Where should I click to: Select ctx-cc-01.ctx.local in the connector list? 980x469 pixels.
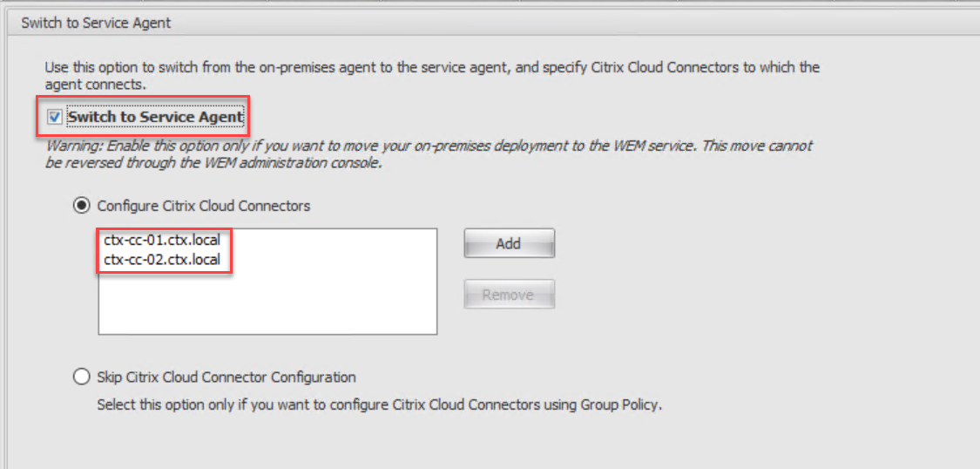tap(162, 240)
